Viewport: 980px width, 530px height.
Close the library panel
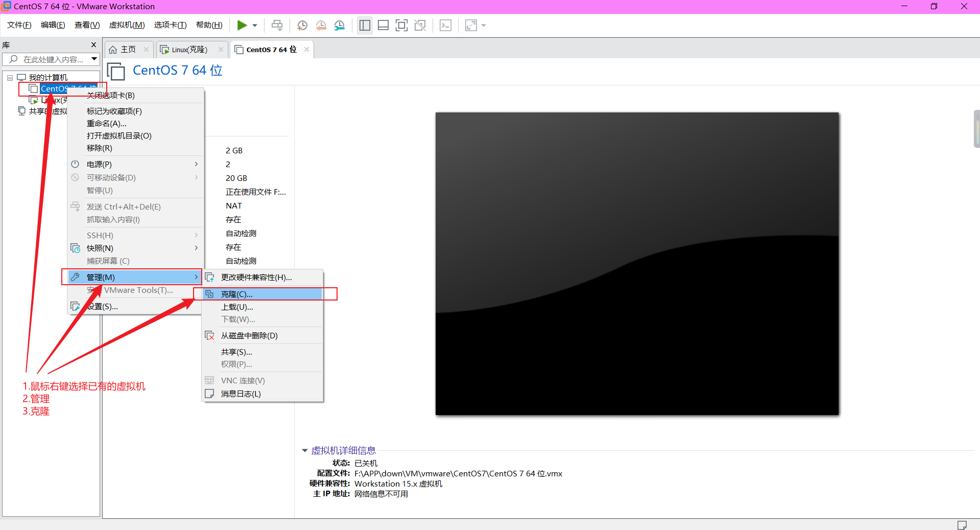93,45
